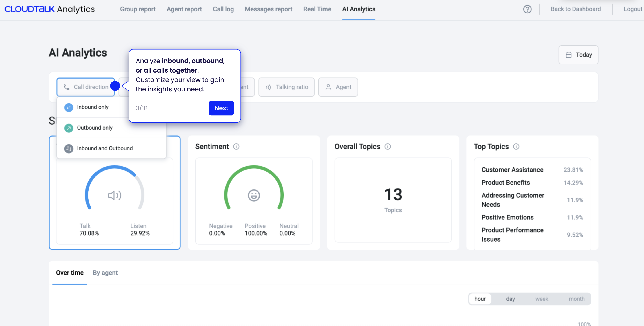The image size is (644, 326).
Task: Switch chart granularity to week
Action: 542,299
